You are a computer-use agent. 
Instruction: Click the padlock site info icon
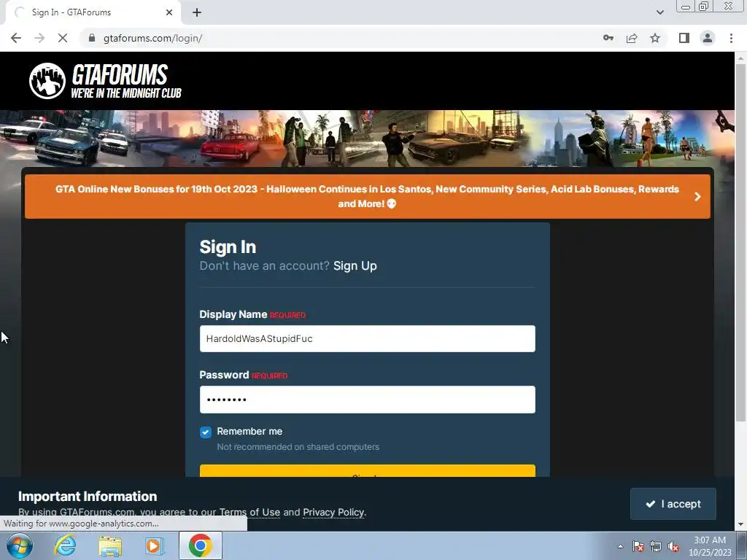click(x=92, y=38)
